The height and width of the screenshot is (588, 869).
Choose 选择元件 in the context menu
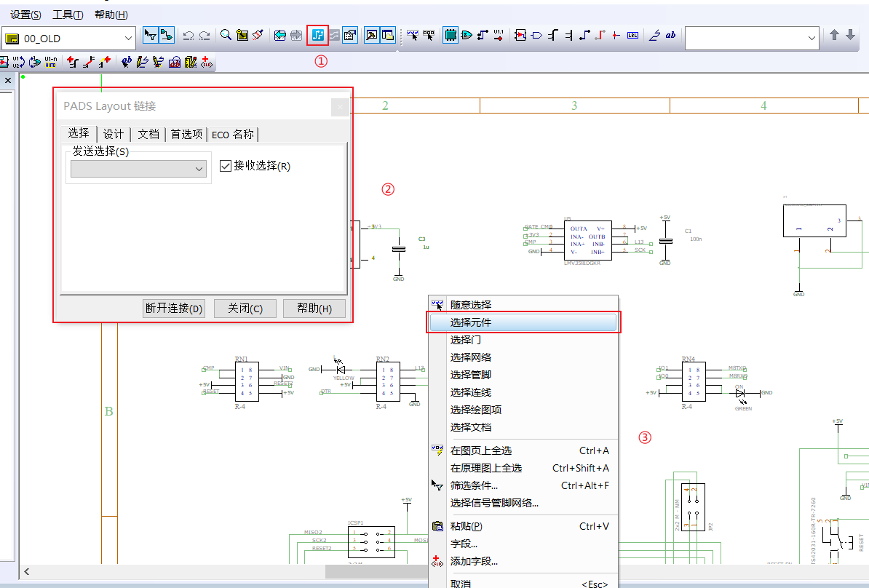point(523,322)
